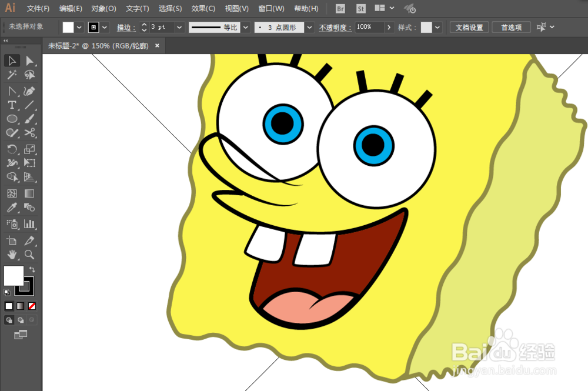588x391 pixels.
Task: Open the 文字(T) menu
Action: coord(137,9)
